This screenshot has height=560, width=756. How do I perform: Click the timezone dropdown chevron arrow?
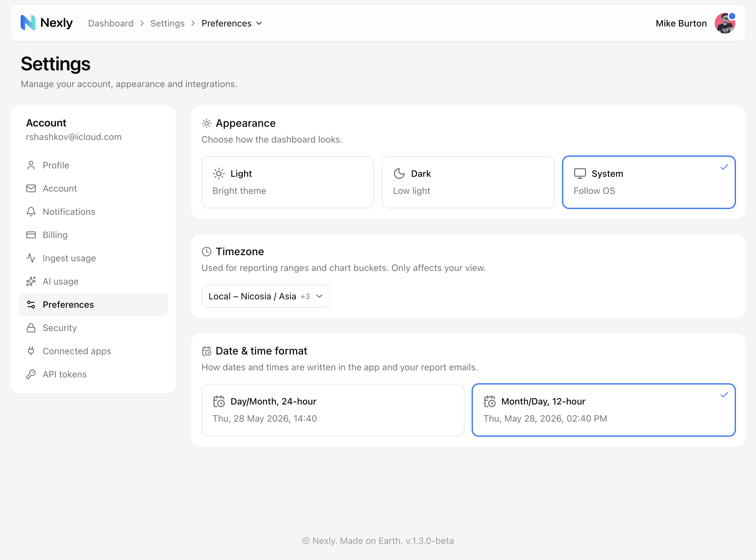[x=319, y=296]
